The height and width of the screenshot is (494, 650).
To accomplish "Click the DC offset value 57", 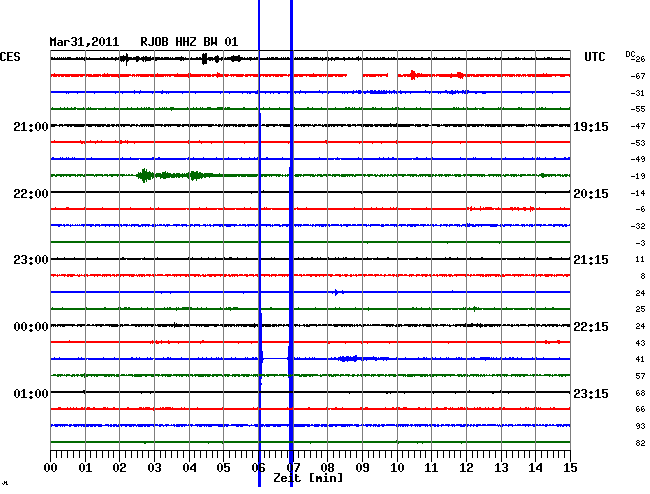I will tap(640, 376).
